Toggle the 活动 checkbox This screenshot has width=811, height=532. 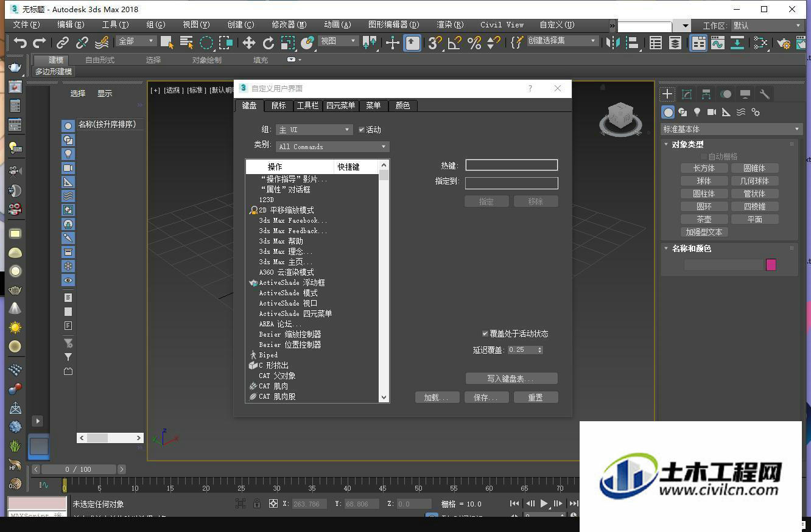(362, 130)
